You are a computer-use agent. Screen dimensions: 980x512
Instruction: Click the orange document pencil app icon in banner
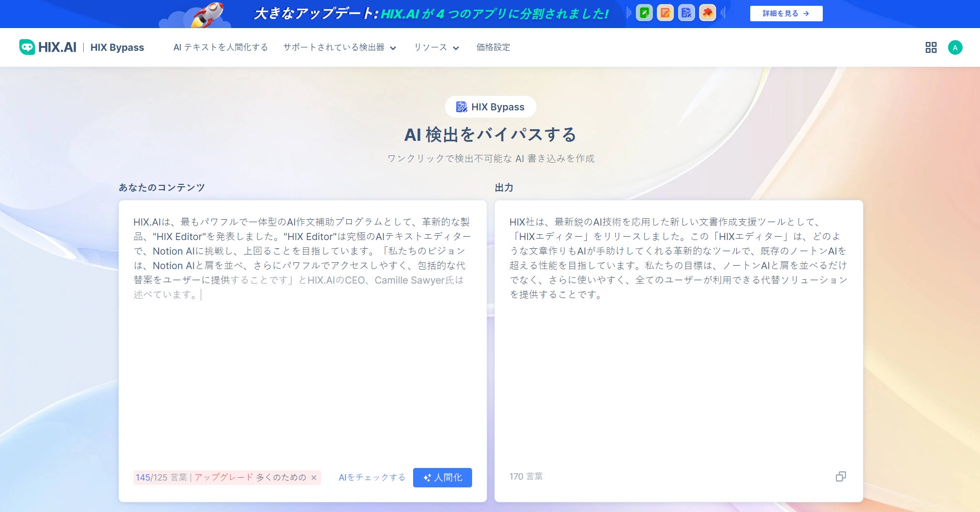click(666, 13)
